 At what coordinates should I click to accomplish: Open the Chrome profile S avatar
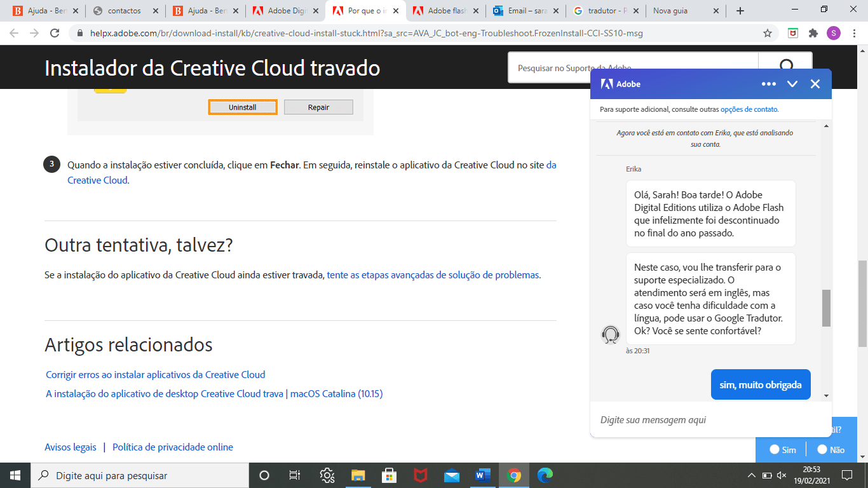pyautogui.click(x=834, y=33)
